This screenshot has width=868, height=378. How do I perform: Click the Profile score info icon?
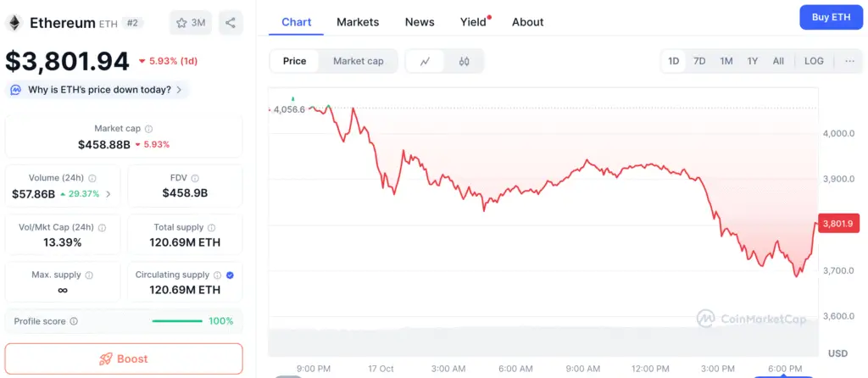click(74, 321)
